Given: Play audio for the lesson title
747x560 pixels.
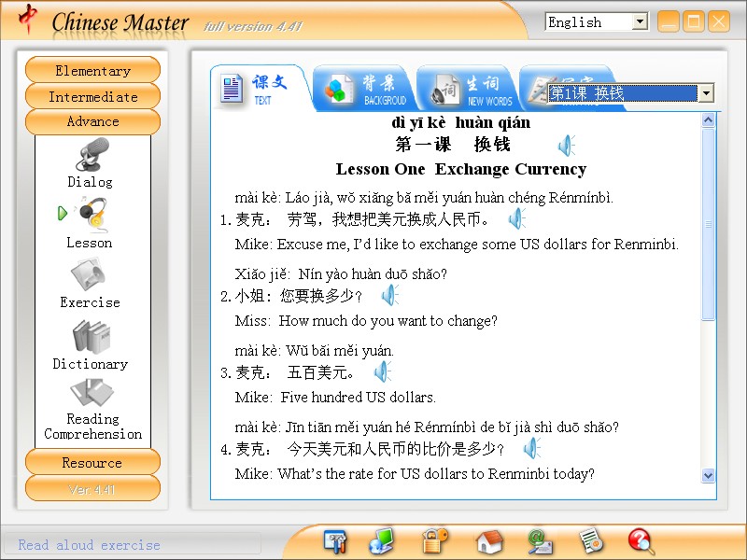Looking at the screenshot, I should pos(567,146).
